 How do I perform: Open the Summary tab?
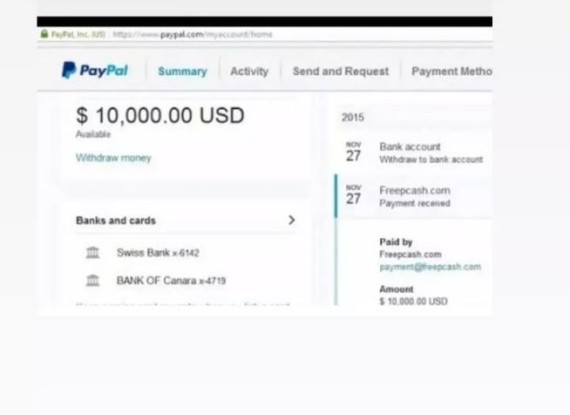(x=182, y=71)
